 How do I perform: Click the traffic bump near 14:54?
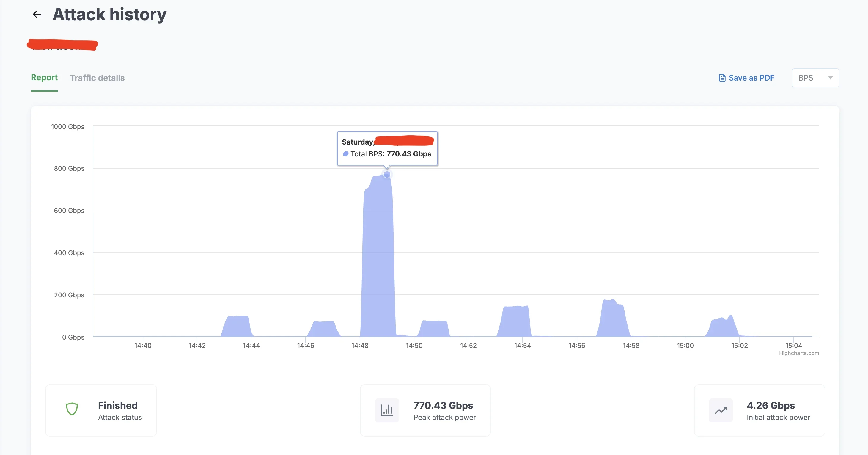coord(515,322)
